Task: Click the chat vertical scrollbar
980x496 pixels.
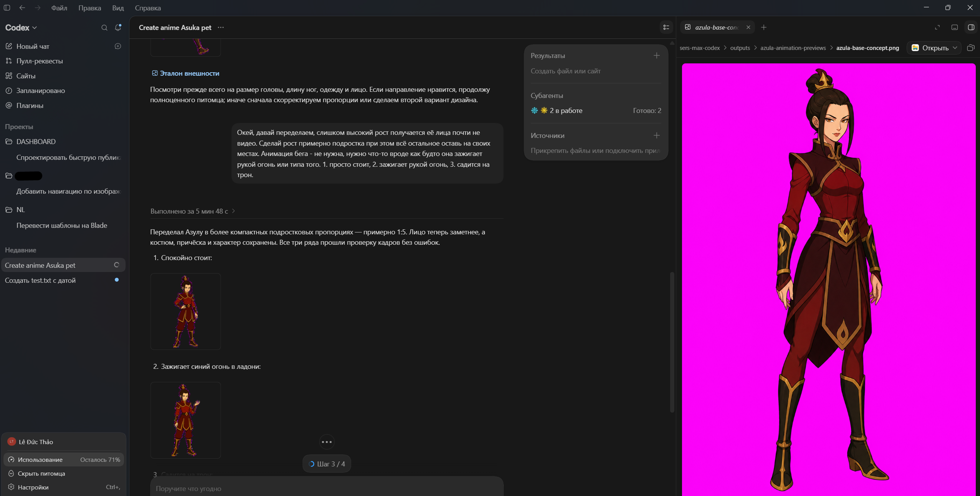Action: tap(672, 342)
